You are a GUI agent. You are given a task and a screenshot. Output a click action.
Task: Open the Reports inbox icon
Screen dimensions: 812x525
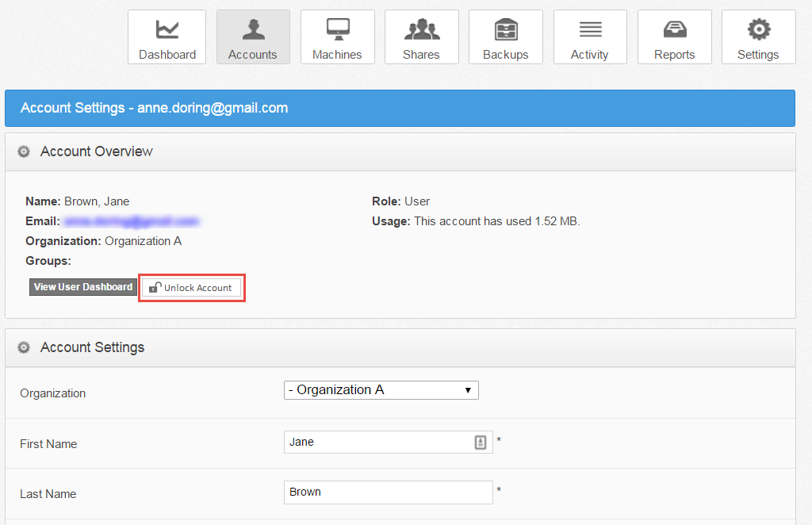pyautogui.click(x=674, y=29)
